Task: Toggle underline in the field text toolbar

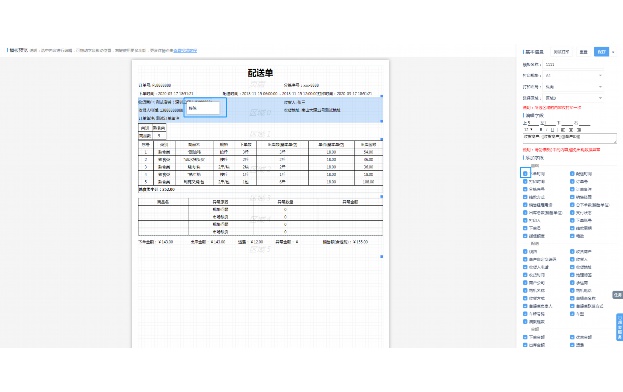Action: tap(552, 129)
